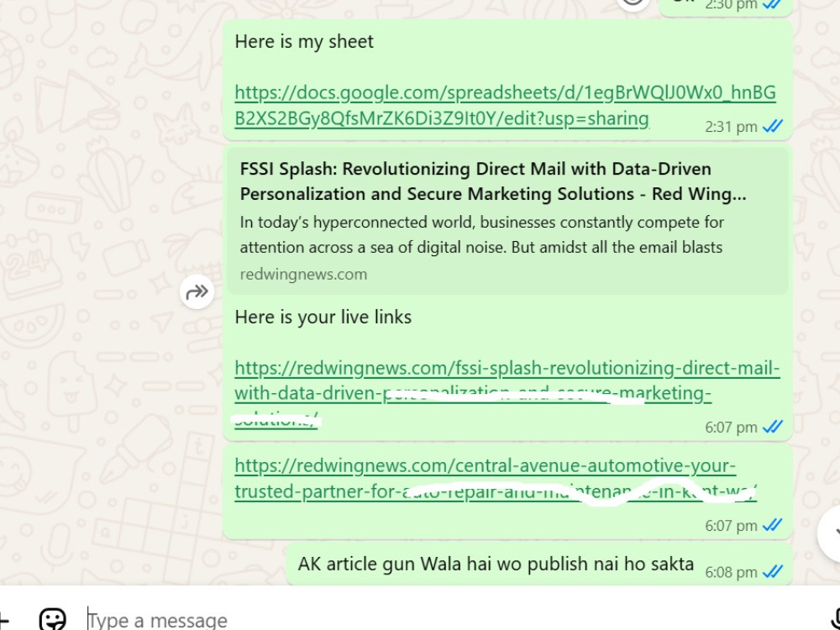840x630 pixels.
Task: Open the Google Sheets docs.google.com link
Action: coord(505,106)
